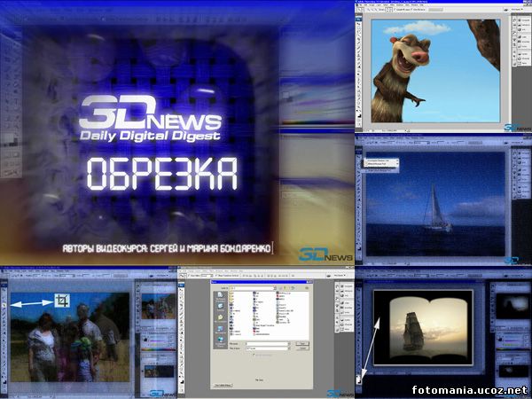Image resolution: width=532 pixels, height=399 pixels.
Task: Expand the Layers panel icon in bottom-middle window
Action: (342, 320)
